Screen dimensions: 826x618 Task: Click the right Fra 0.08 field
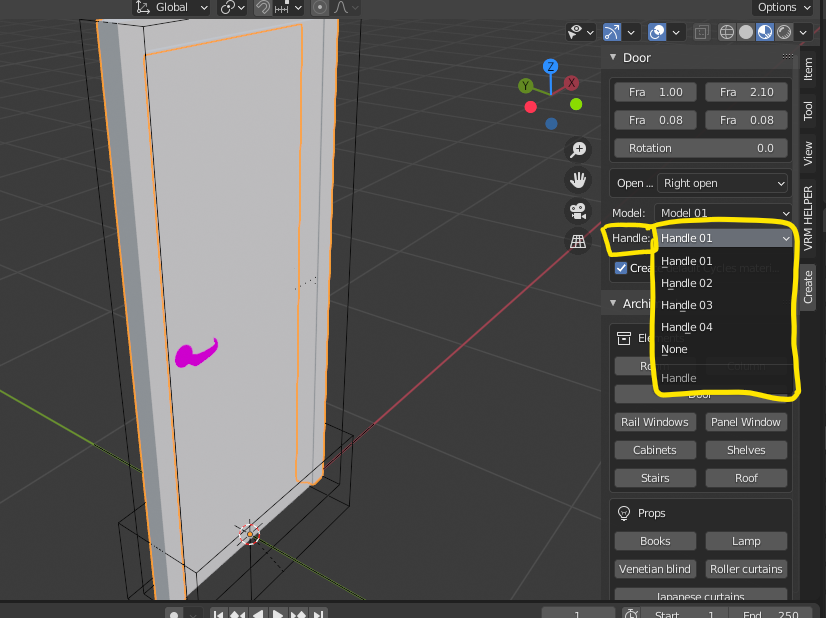(x=746, y=120)
